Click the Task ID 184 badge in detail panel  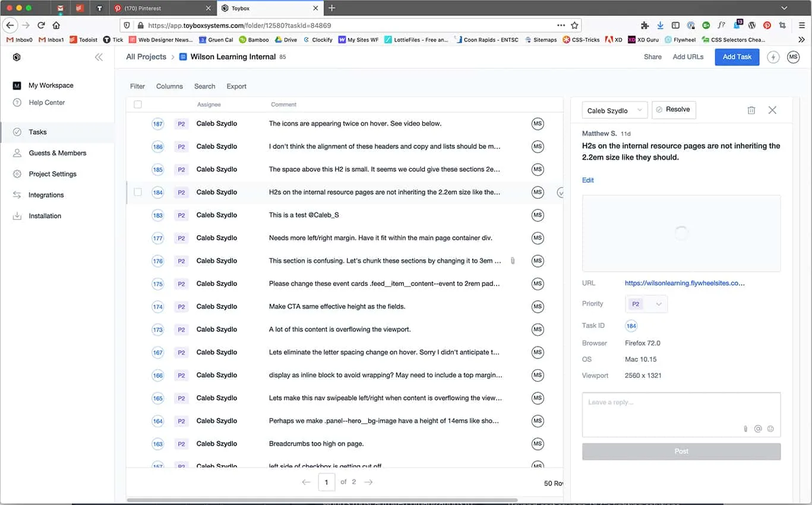tap(631, 326)
